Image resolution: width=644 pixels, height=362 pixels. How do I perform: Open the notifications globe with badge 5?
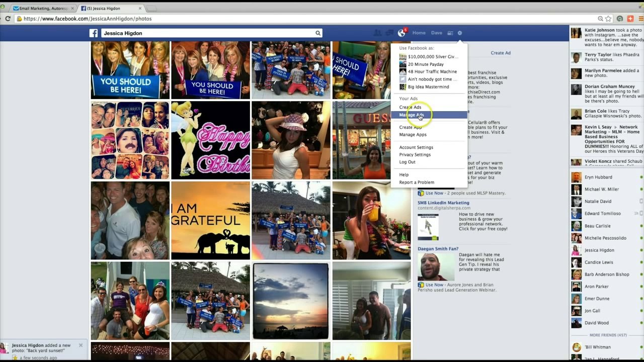[401, 33]
